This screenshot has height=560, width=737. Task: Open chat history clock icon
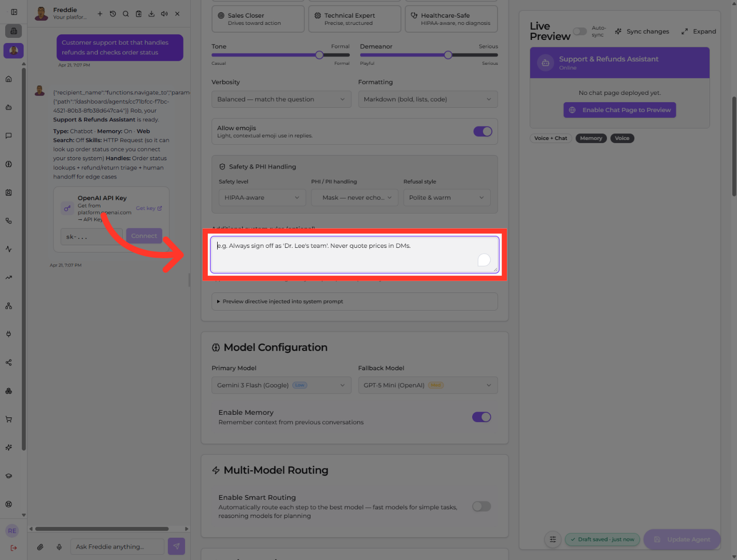click(x=113, y=14)
